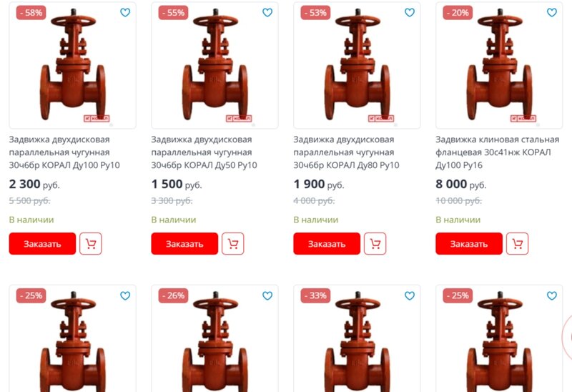Add the 8 000 руб. valve to cart

click(x=517, y=243)
